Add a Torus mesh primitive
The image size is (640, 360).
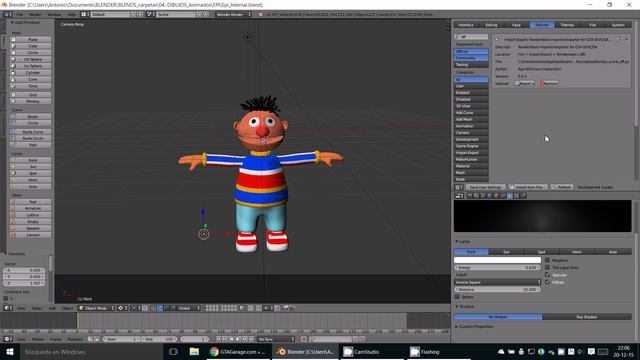click(x=31, y=86)
